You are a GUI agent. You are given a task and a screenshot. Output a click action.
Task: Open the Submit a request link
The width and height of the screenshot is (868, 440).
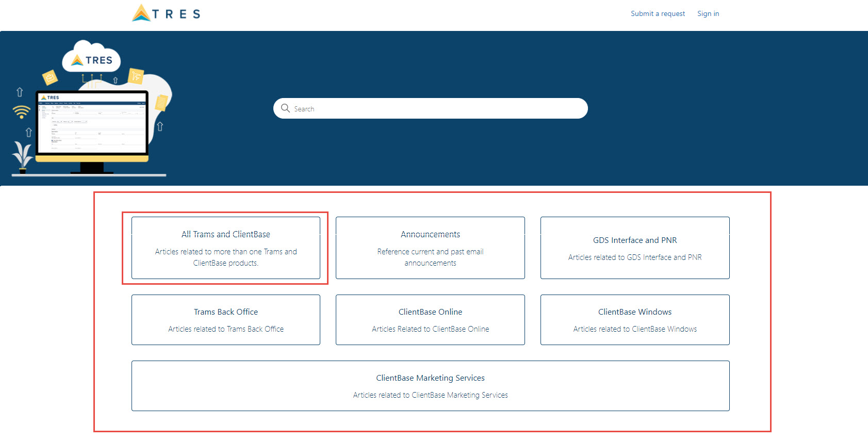[x=658, y=14]
